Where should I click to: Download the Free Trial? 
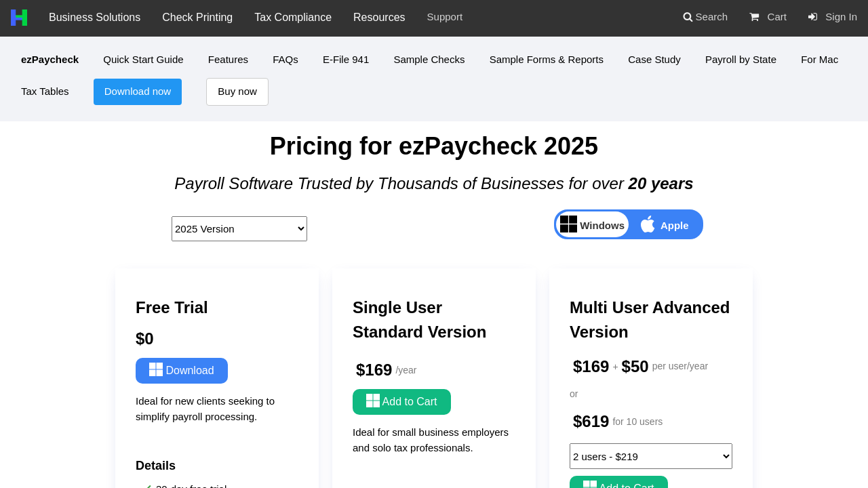click(182, 371)
